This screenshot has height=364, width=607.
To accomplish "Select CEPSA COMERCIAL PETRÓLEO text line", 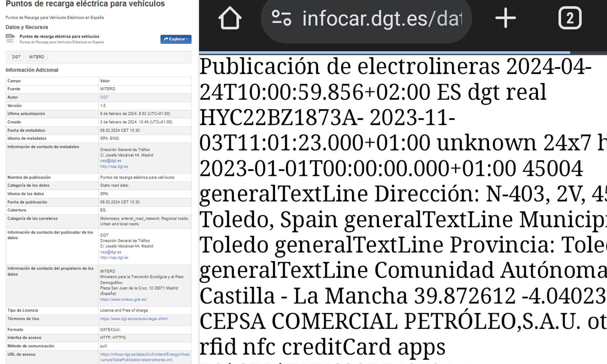I will [x=403, y=321].
